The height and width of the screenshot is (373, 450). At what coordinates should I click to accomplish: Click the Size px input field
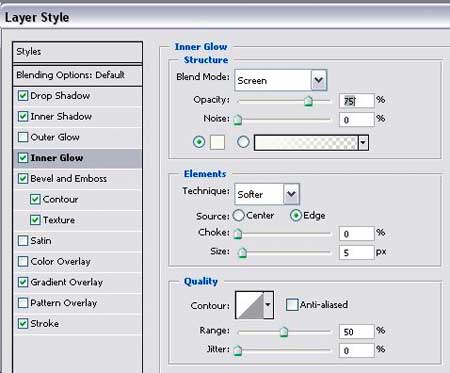[357, 253]
